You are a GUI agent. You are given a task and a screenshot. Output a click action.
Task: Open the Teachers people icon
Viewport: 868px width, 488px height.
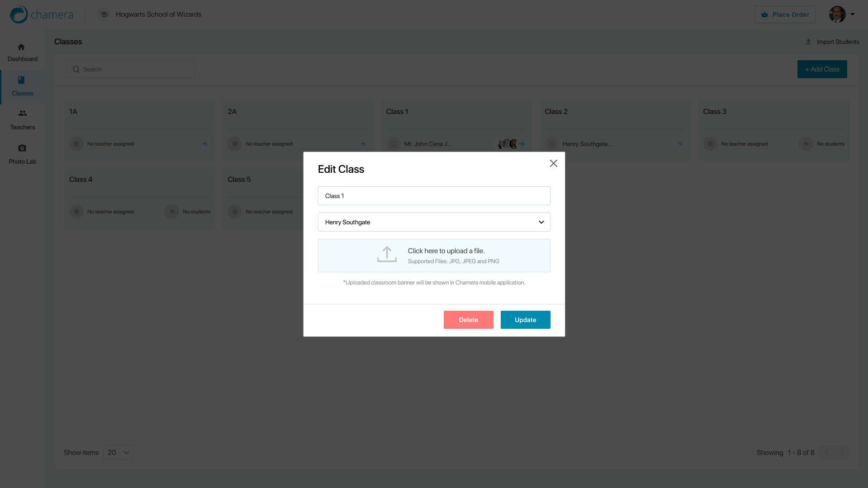pyautogui.click(x=22, y=113)
